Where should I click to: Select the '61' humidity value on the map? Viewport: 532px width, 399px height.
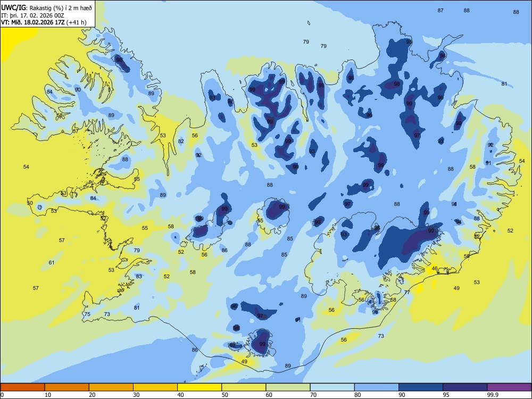click(52, 263)
